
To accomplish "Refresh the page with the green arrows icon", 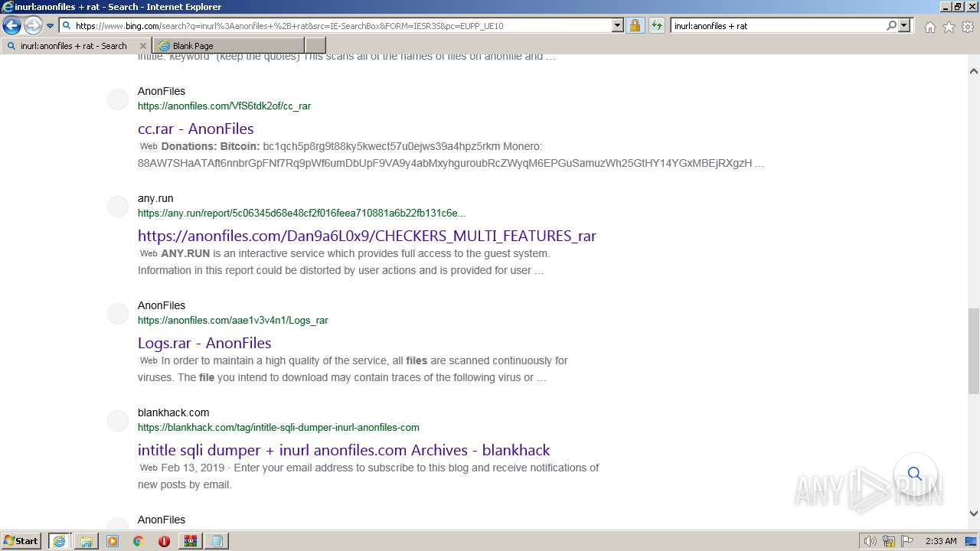I will (x=656, y=25).
